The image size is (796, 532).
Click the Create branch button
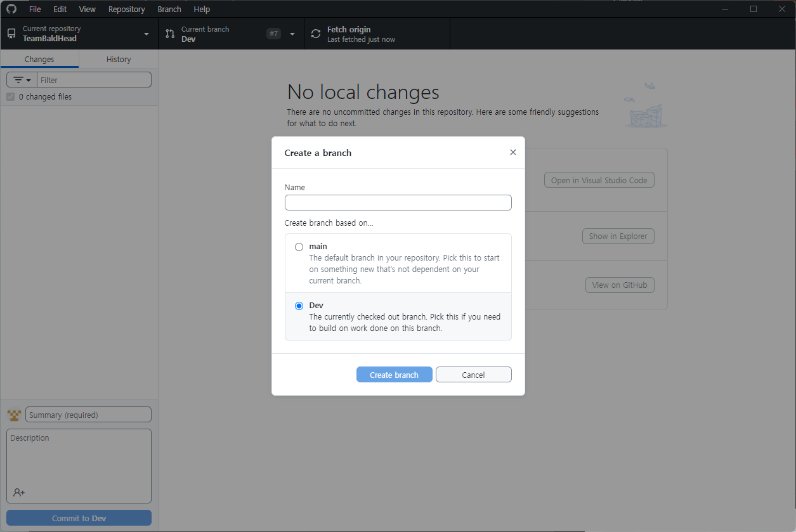[x=395, y=375]
